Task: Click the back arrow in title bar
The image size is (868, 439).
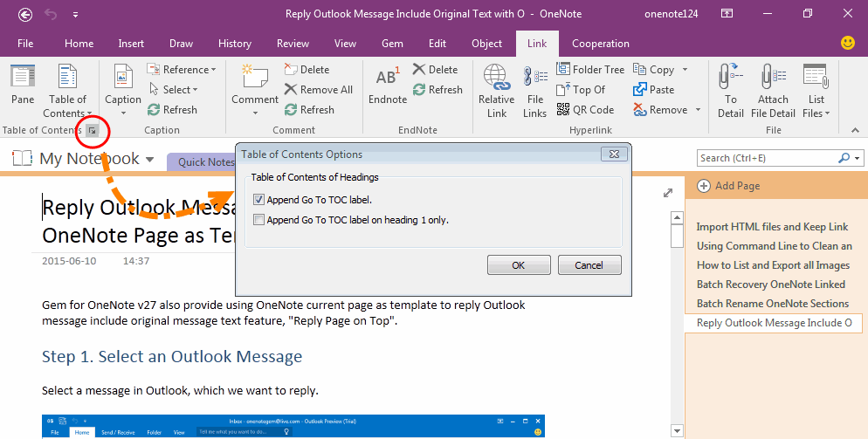Action: [25, 14]
